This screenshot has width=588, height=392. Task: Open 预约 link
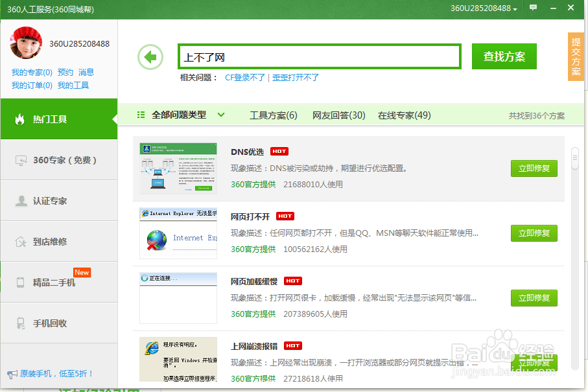pos(65,73)
